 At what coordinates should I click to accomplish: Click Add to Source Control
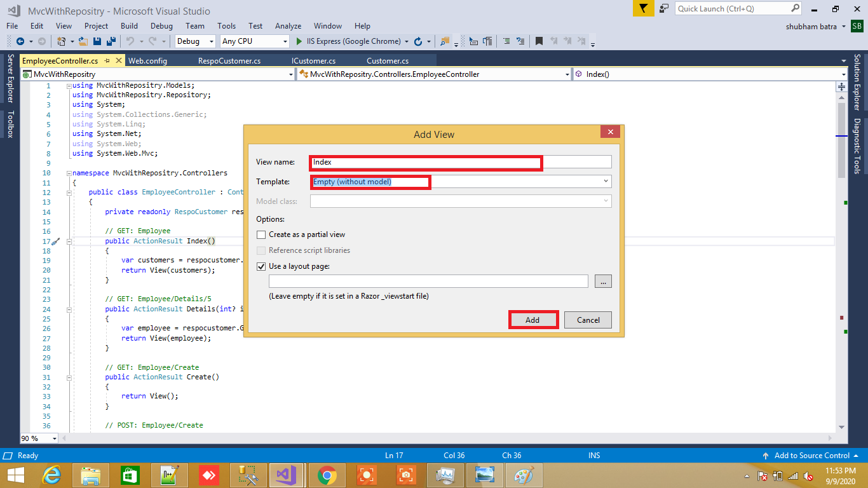pyautogui.click(x=811, y=456)
